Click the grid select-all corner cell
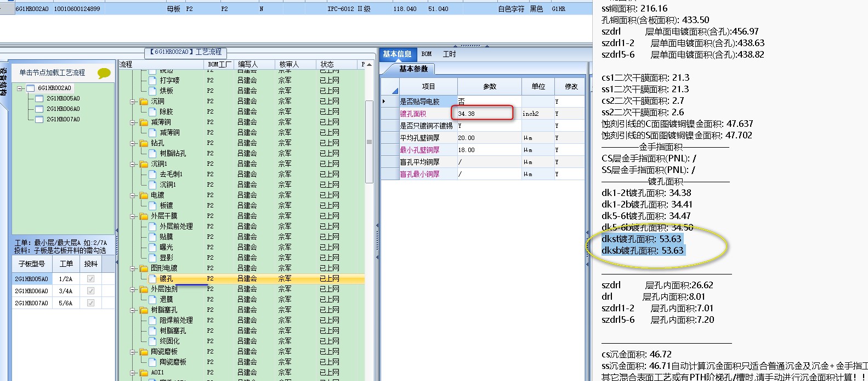Screen dimensions: 868x381 pyautogui.click(x=390, y=86)
